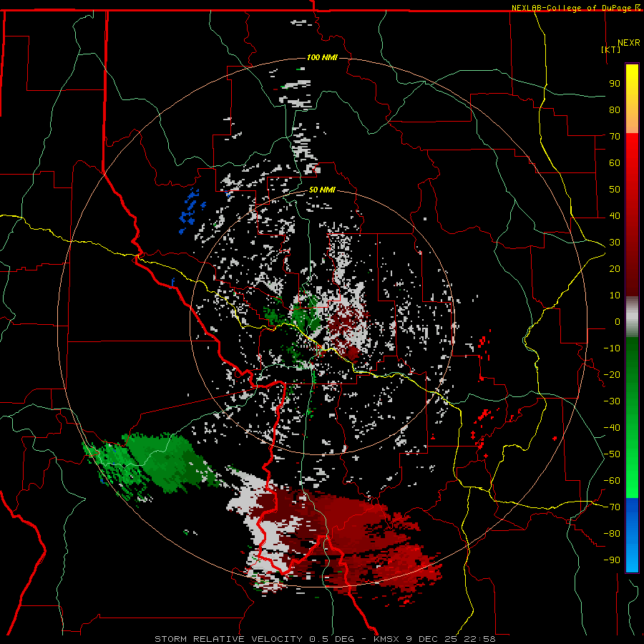Image resolution: width=644 pixels, height=644 pixels.
Task: Click the -40 scale value
Action: 612,428
